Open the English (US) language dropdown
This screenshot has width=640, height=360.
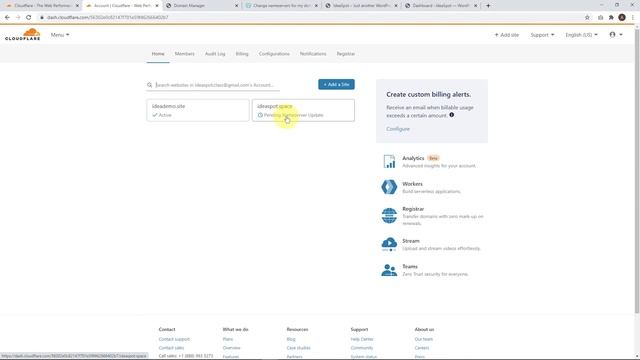pyautogui.click(x=581, y=35)
